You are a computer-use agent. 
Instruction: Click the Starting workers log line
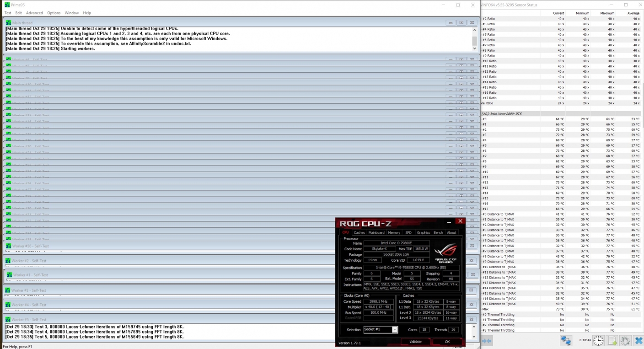[x=51, y=48]
